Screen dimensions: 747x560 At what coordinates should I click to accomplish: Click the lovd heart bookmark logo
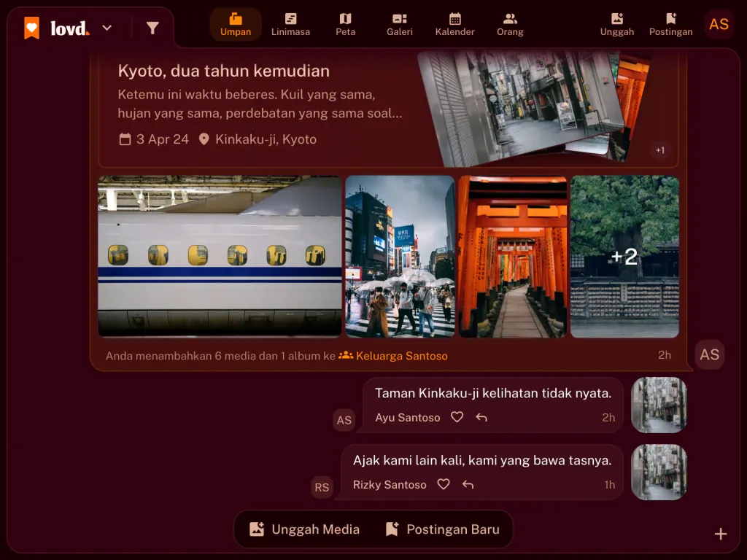[x=32, y=28]
